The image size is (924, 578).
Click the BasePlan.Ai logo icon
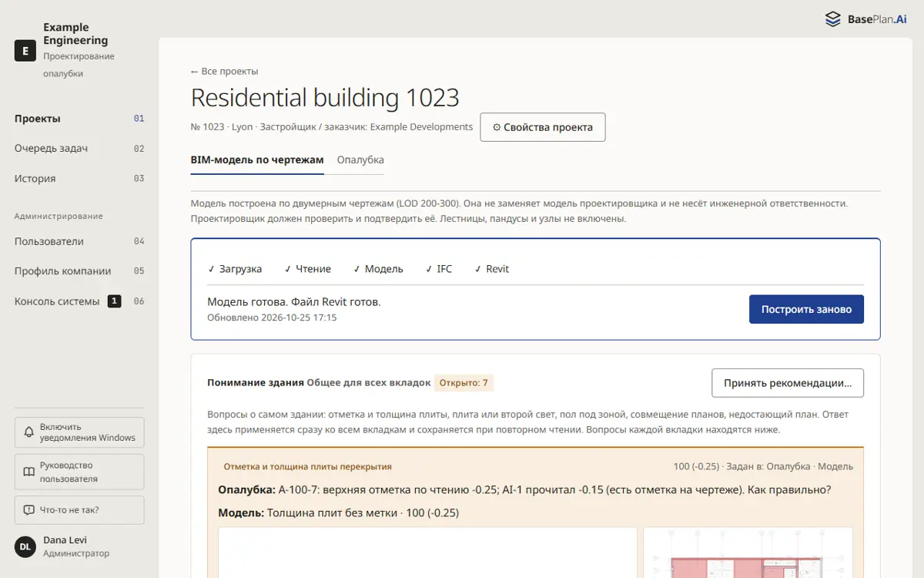tap(832, 19)
